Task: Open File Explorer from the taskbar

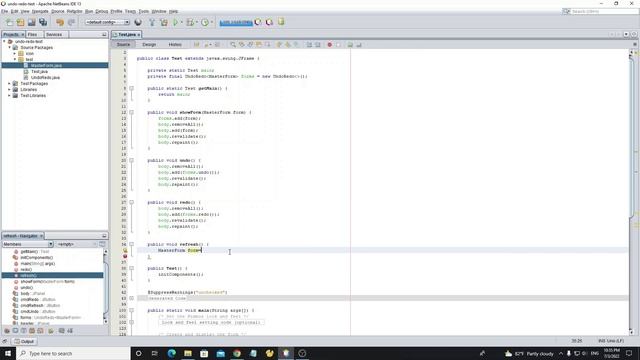Action: coord(188,353)
